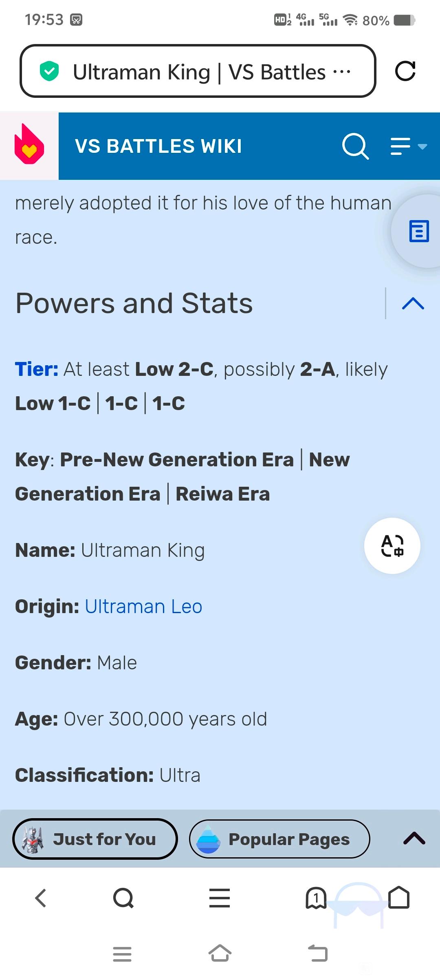
Task: Tap the browser home page icon
Action: pos(399,897)
